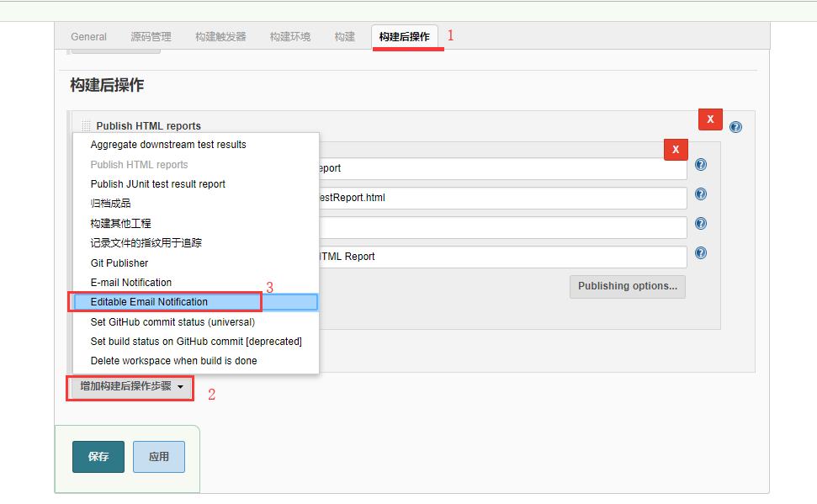Focus the empty third input field
This screenshot has height=504, width=817.
point(502,227)
